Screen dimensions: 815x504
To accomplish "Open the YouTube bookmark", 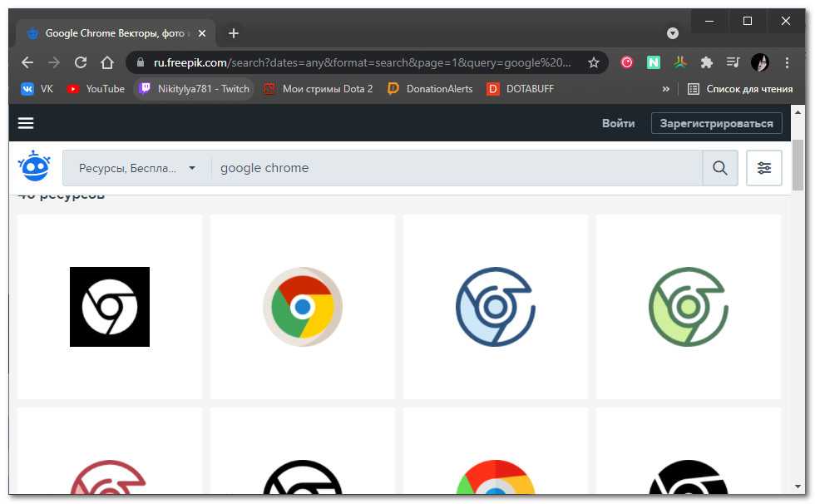I will point(96,89).
